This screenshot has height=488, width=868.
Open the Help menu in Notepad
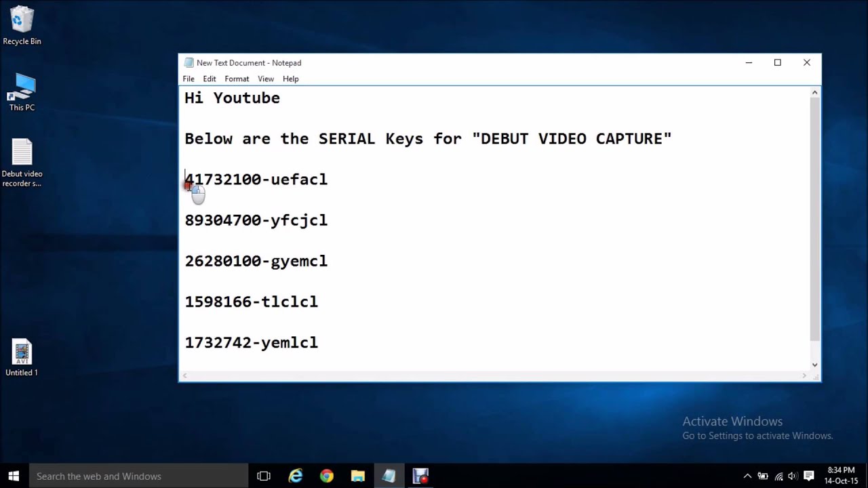pyautogui.click(x=291, y=79)
